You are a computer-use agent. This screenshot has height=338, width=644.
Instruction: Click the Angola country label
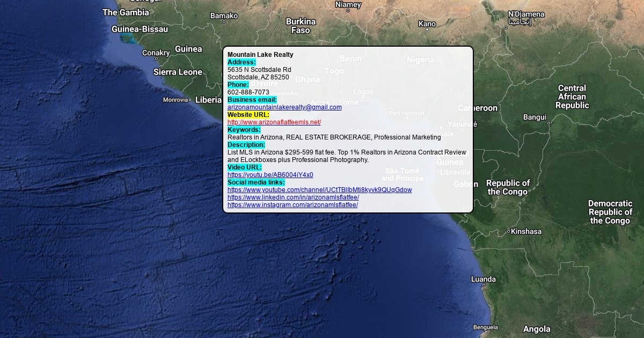[537, 329]
